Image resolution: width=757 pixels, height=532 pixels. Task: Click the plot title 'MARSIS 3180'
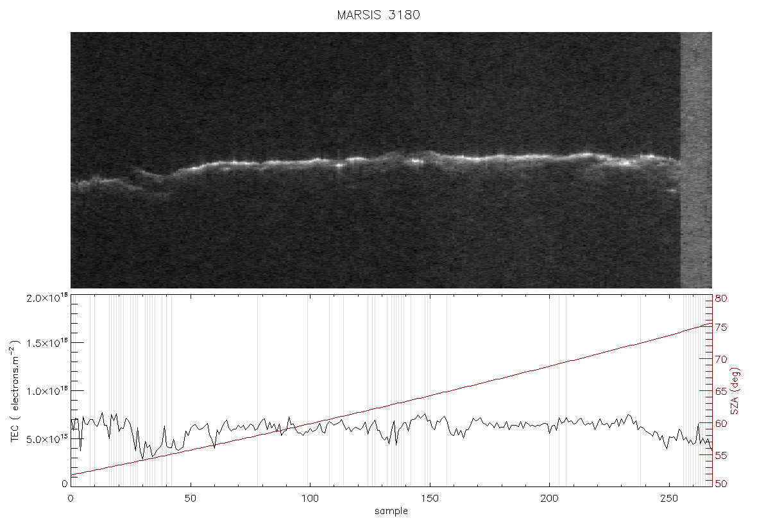tap(378, 15)
